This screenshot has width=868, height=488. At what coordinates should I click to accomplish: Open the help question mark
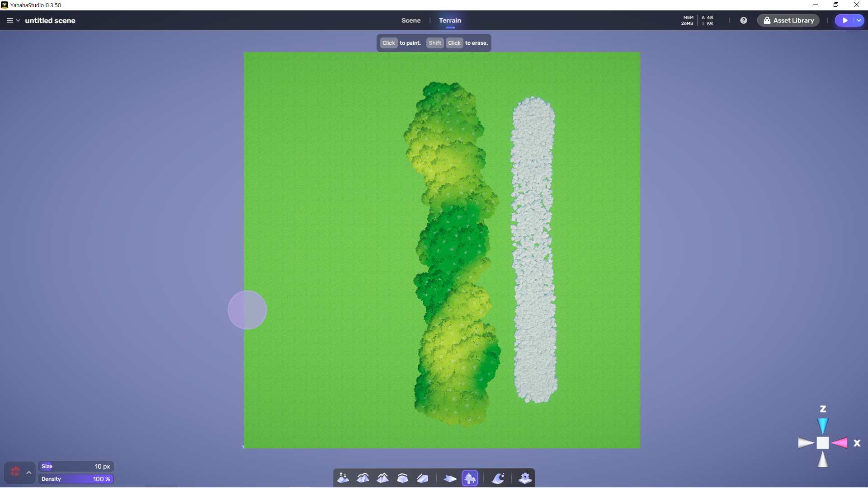click(x=744, y=20)
